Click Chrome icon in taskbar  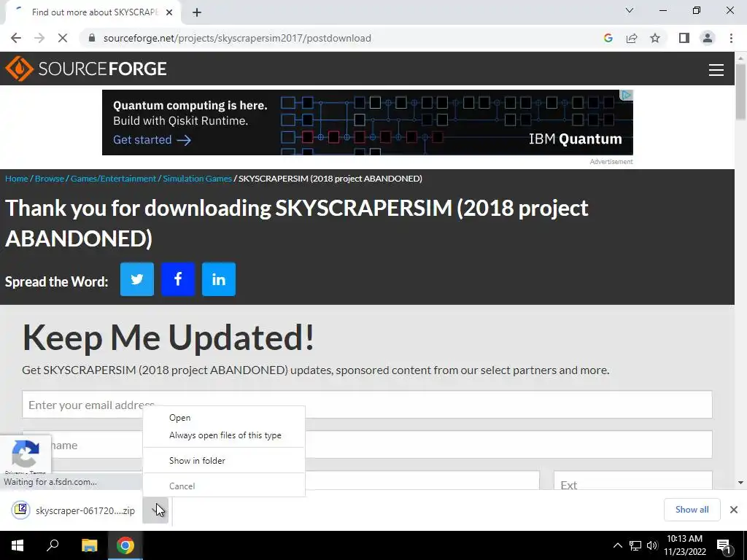pyautogui.click(x=125, y=545)
